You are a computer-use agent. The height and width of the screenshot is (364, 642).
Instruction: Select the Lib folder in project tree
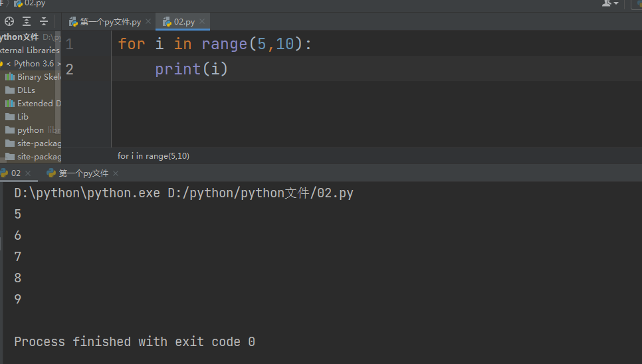click(23, 117)
